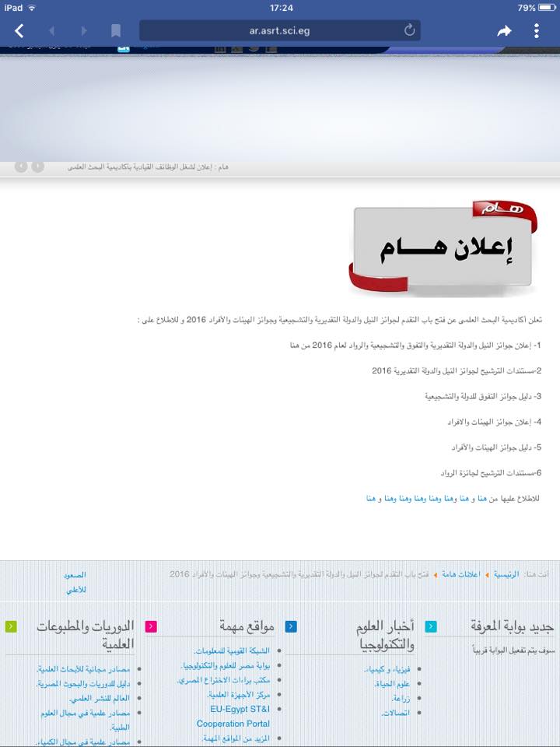560x747 pixels.
Task: Expand the blue arrow beside أخبار العلوم والتكنولوجيا
Action: click(x=291, y=626)
